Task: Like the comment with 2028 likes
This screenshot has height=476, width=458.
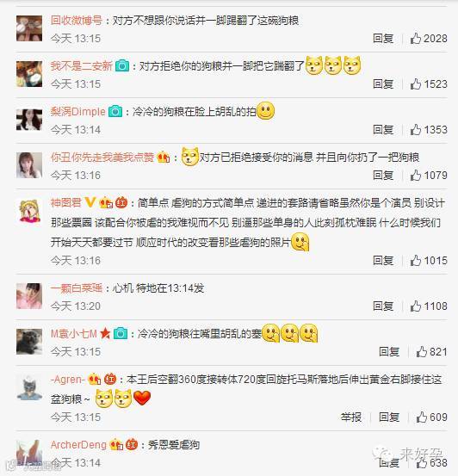Action: click(416, 39)
